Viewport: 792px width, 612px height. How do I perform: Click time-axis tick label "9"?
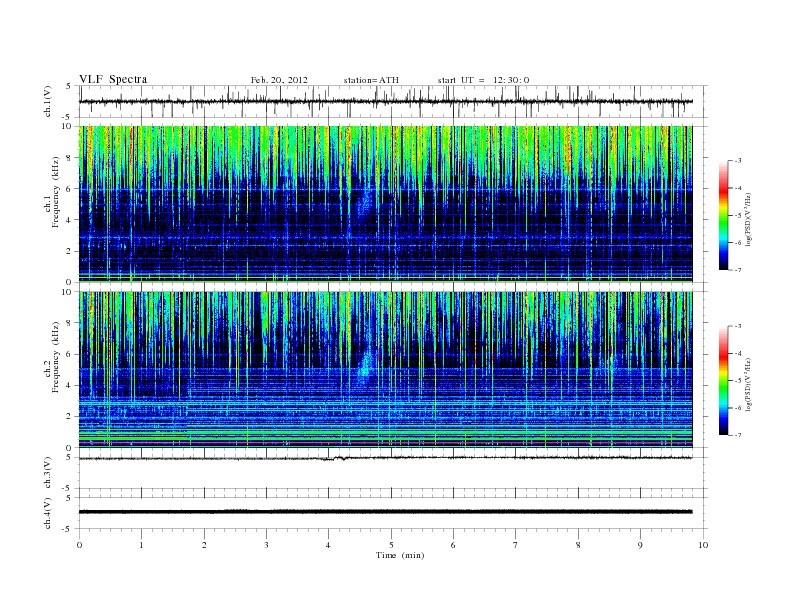pyautogui.click(x=640, y=545)
